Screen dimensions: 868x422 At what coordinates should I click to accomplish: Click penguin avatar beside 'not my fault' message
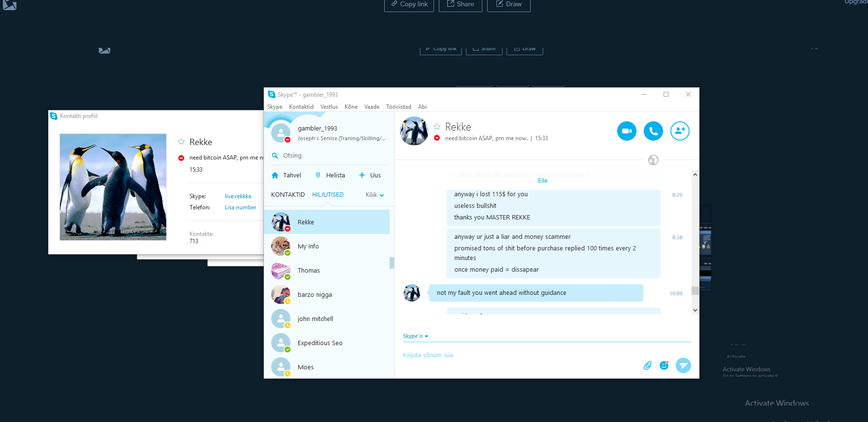pyautogui.click(x=412, y=293)
